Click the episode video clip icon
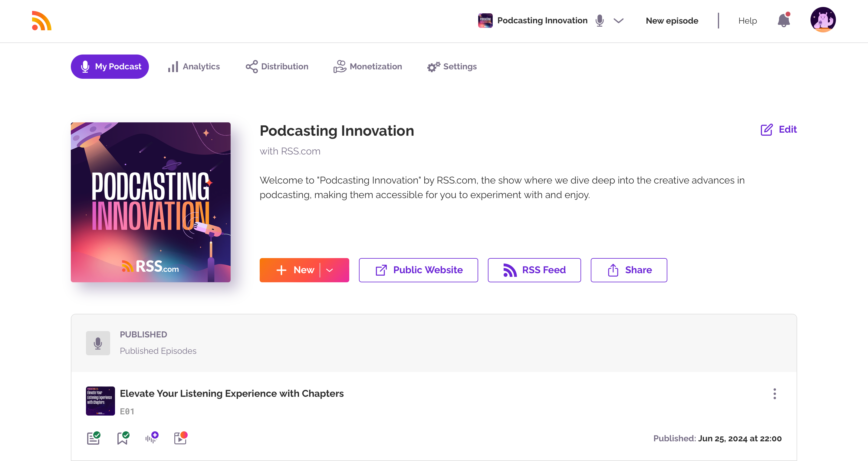This screenshot has width=868, height=461. 181,438
